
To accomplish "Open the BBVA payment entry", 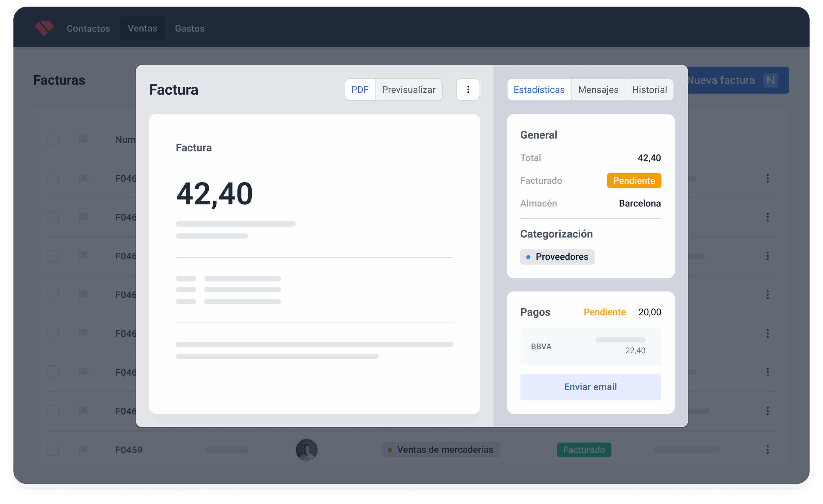I will (591, 346).
